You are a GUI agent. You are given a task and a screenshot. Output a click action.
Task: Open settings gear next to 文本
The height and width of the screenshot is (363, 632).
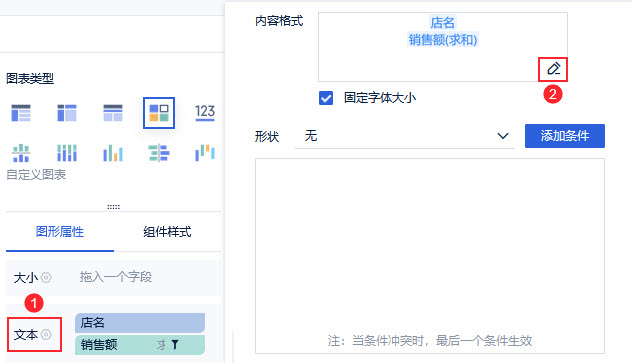[46, 334]
